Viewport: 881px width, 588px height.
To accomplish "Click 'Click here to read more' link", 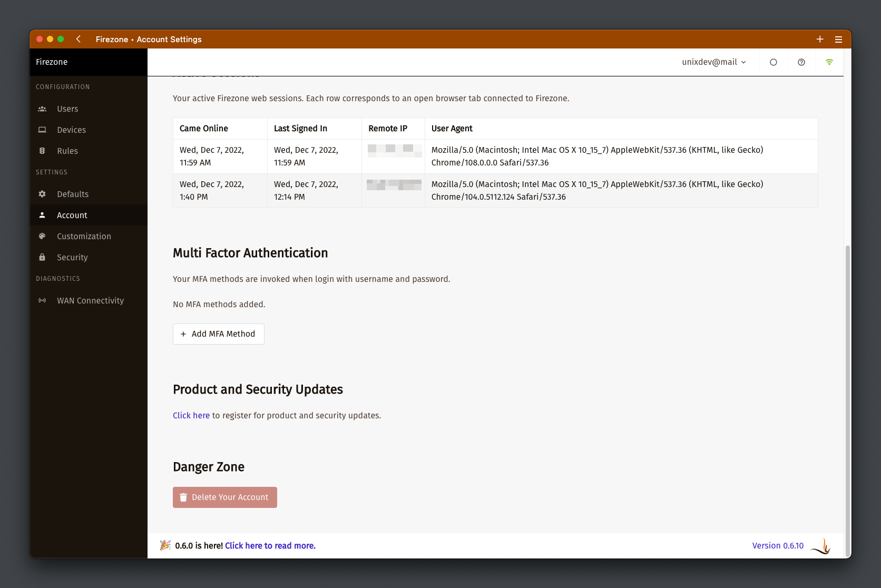I will click(x=270, y=546).
